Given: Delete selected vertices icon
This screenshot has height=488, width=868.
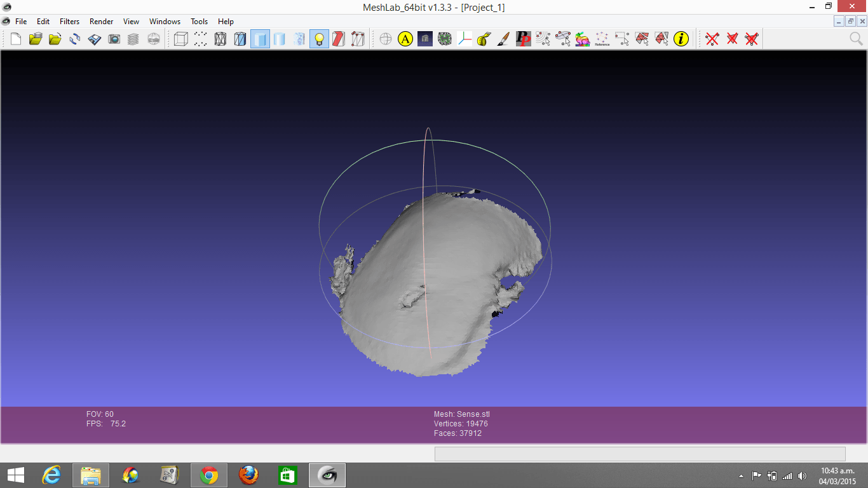Looking at the screenshot, I should [712, 39].
